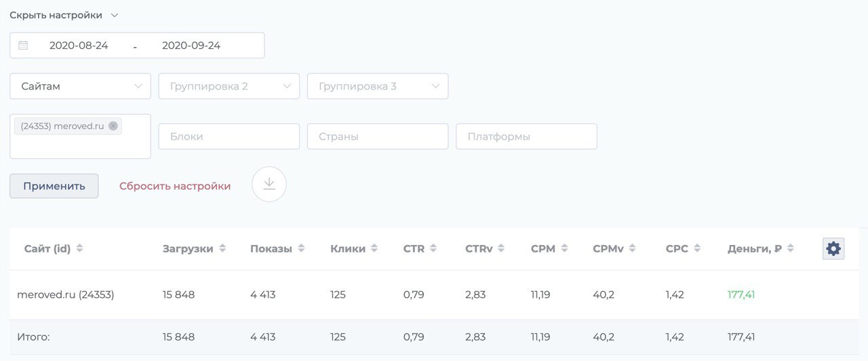Click the Блоки filter field

[x=229, y=136]
